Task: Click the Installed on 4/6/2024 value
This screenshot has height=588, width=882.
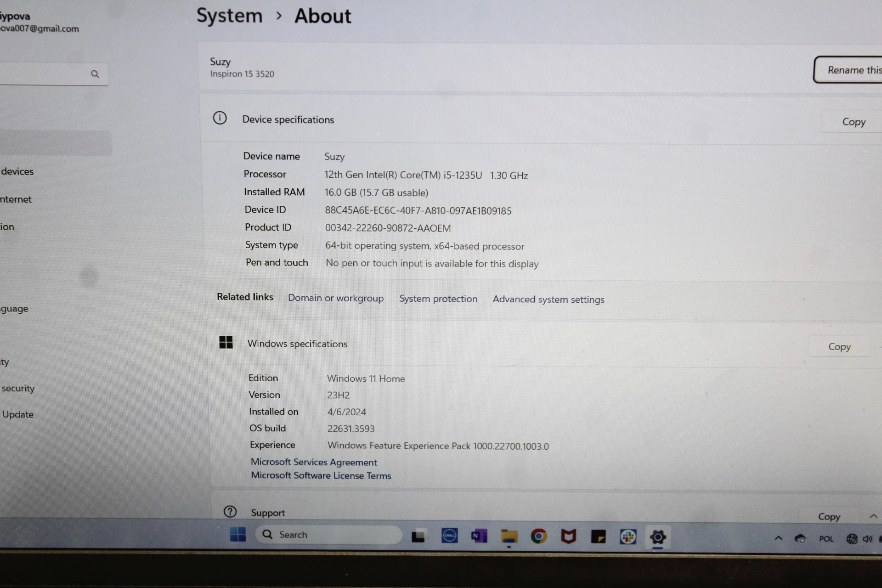Action: point(346,412)
